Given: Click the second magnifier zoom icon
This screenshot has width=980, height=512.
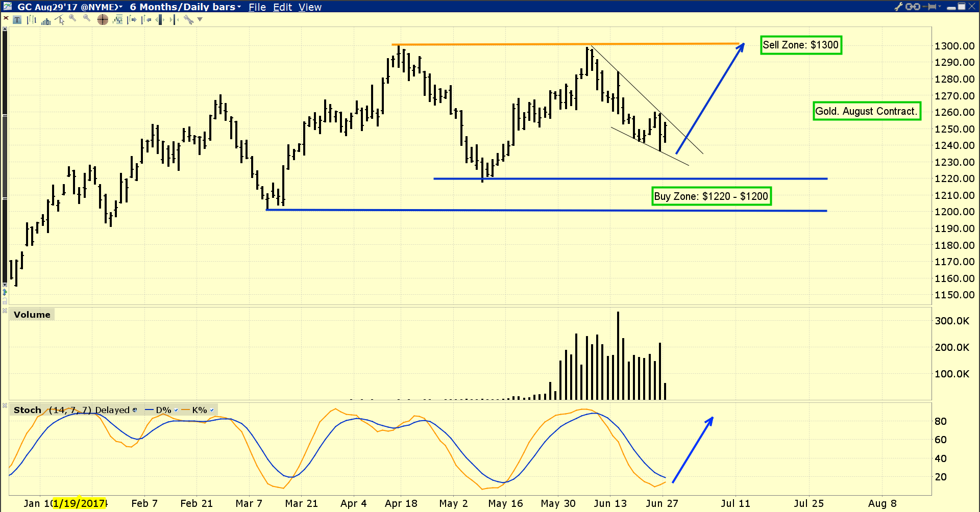Looking at the screenshot, I should (87, 19).
